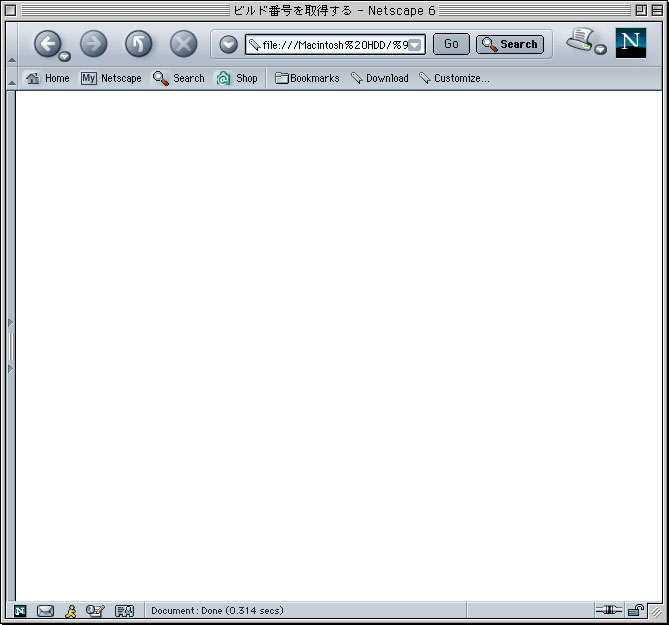The width and height of the screenshot is (669, 625).
Task: Click the Go button
Action: coord(451,44)
